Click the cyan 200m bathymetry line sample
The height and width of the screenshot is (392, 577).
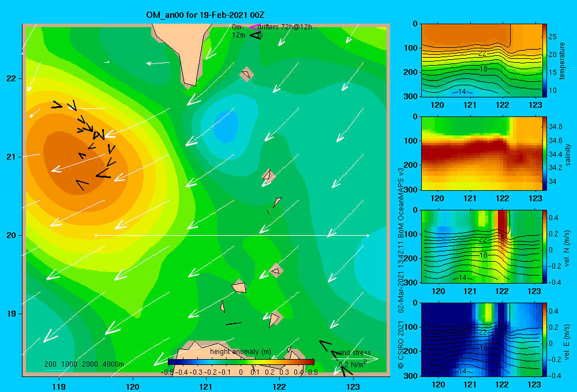pyautogui.click(x=55, y=370)
